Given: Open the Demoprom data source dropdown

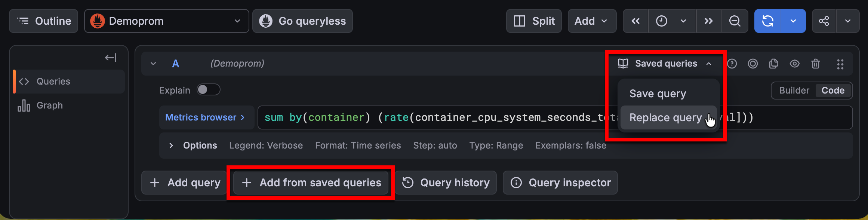Looking at the screenshot, I should (x=166, y=21).
